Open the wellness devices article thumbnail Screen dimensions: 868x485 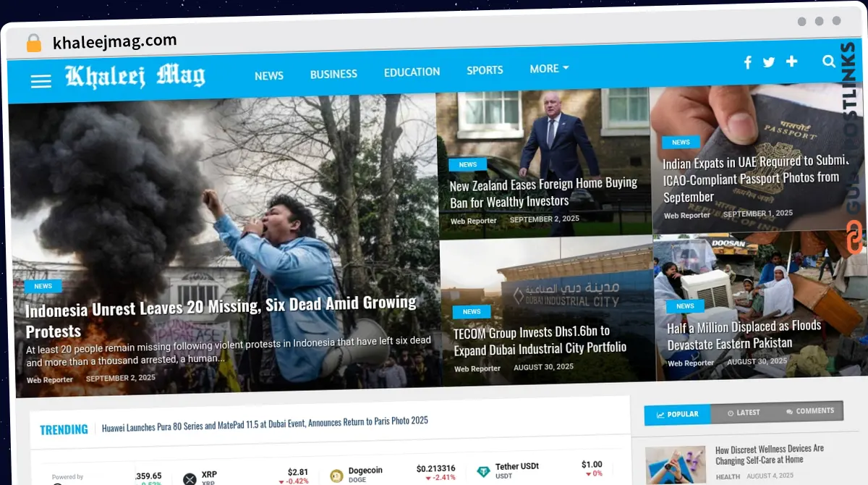[676, 465]
